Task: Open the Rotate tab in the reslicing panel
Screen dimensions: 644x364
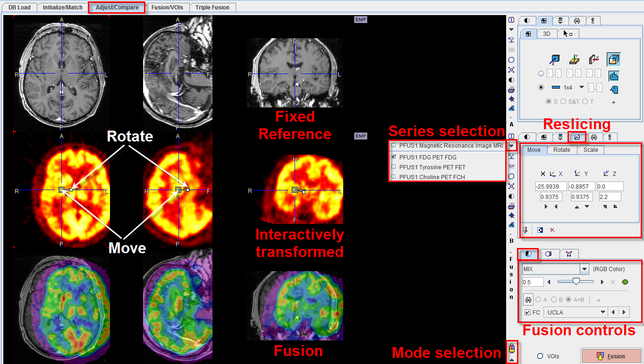Action: 562,149
